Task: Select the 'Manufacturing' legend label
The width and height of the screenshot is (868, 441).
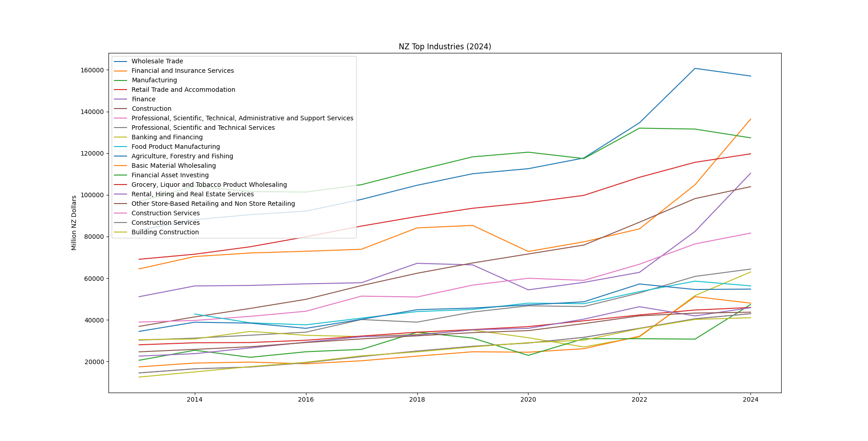Action: (x=154, y=81)
